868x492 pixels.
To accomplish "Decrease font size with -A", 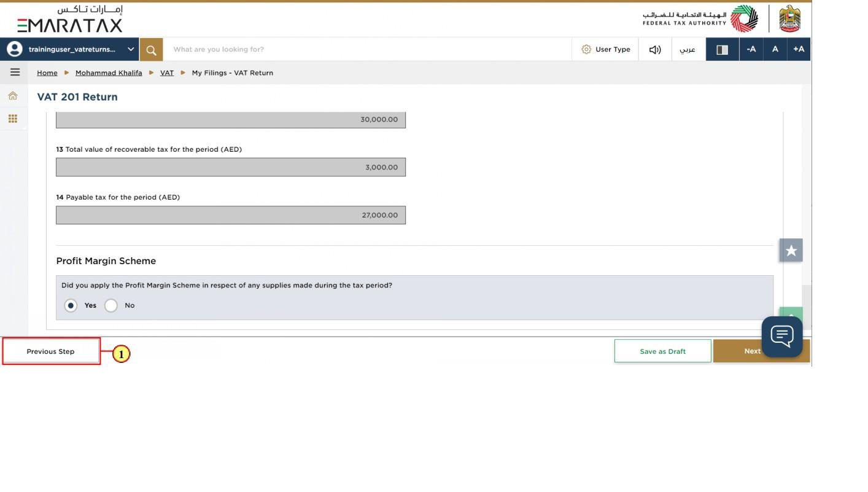I will click(x=751, y=49).
